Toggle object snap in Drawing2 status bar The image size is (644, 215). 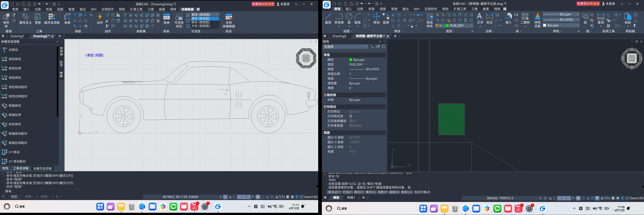tap(244, 197)
